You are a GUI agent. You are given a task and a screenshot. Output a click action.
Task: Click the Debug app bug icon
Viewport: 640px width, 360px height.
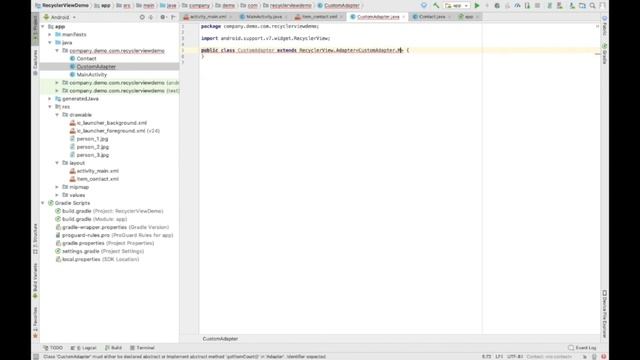(497, 6)
